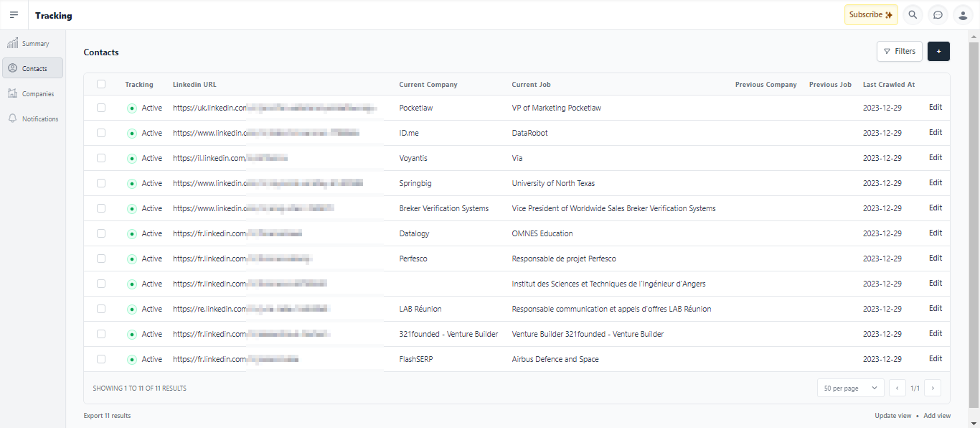Click the Active status icon for Perfesco

point(132,259)
